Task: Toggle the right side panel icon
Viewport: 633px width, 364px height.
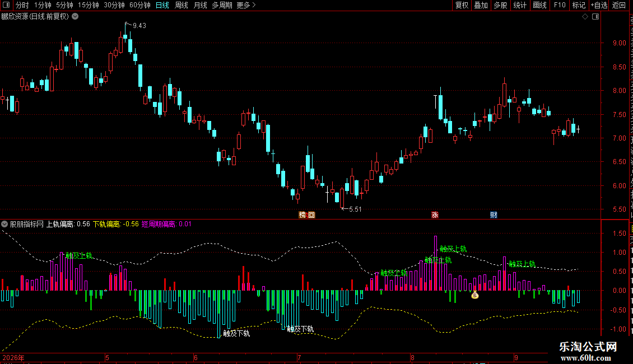Action: 595,17
